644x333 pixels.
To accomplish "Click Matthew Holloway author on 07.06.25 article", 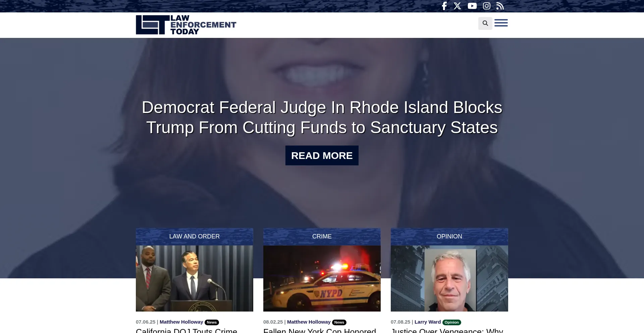I will (181, 322).
